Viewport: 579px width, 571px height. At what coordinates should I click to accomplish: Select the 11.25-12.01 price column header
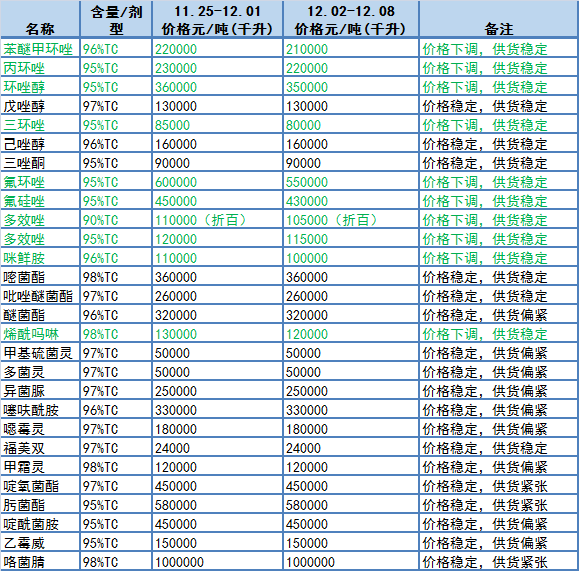click(x=217, y=19)
